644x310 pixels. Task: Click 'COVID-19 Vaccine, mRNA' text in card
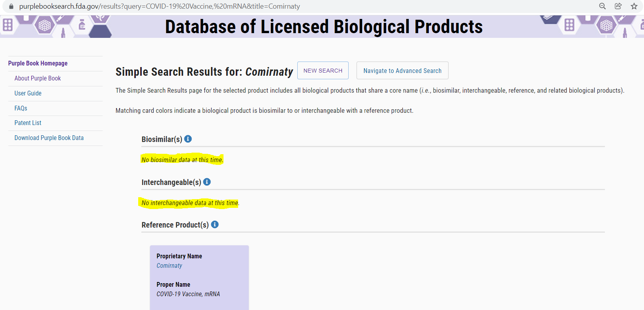(x=188, y=294)
